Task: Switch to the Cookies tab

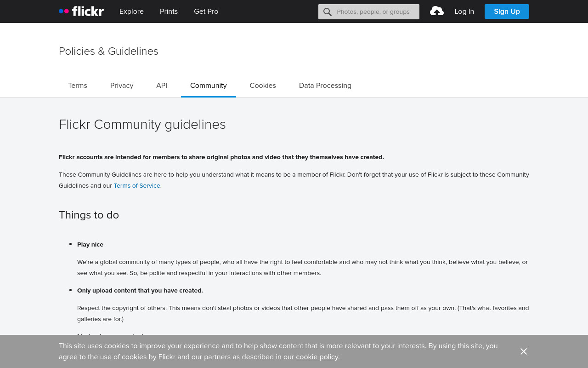Action: tap(263, 86)
